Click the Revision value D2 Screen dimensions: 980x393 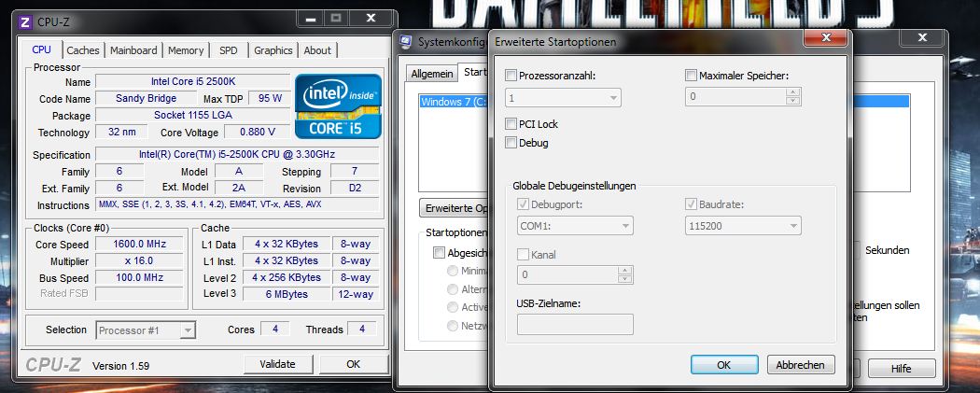tap(355, 188)
